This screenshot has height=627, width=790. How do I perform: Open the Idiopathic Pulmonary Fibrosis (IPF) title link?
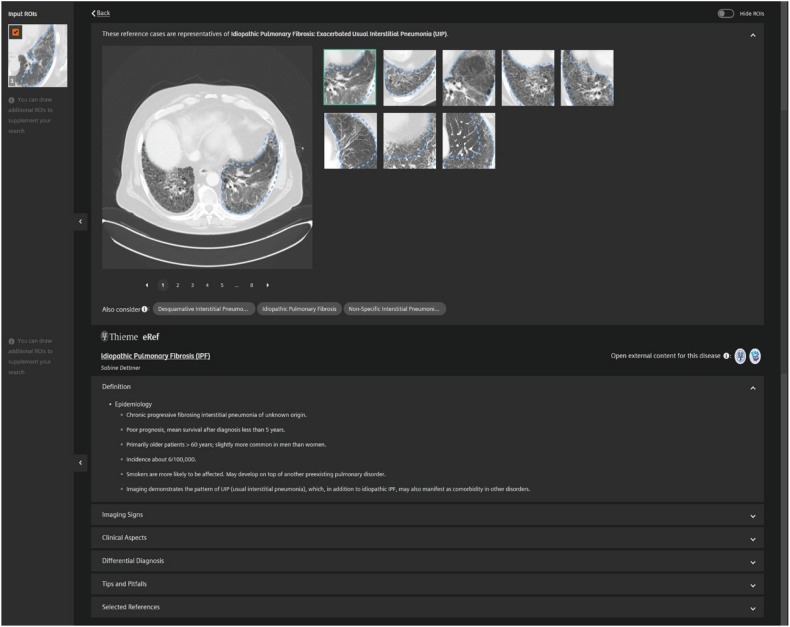156,356
